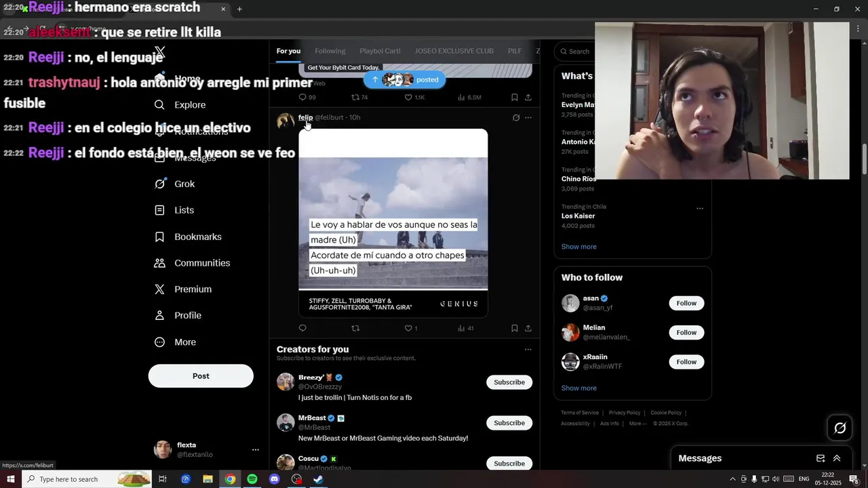The height and width of the screenshot is (488, 868).
Task: Bookmark the Bybit ad post
Action: coord(515,98)
